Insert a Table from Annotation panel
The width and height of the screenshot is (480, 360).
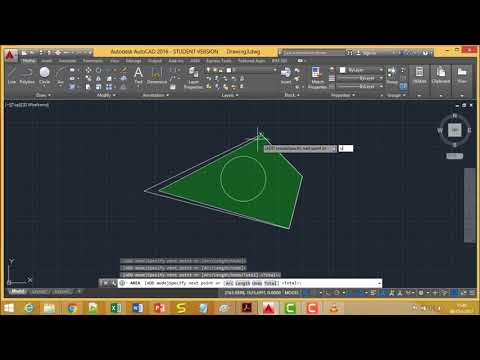173,87
